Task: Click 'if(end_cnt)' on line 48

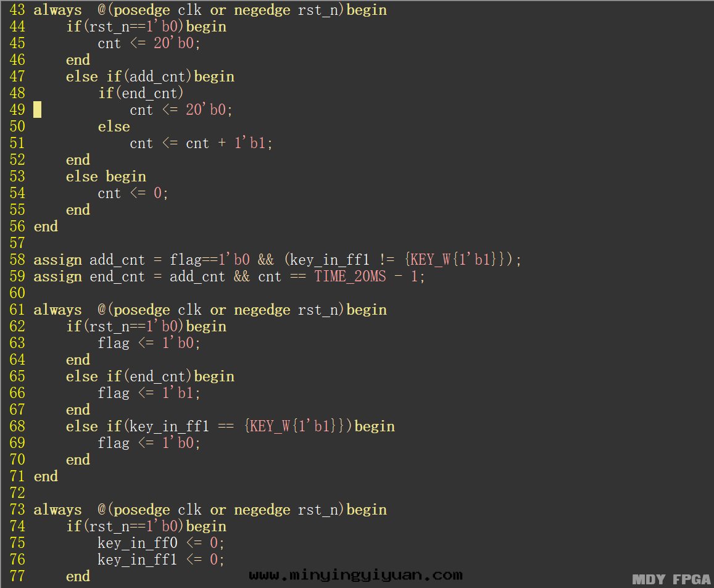Action: pos(141,93)
